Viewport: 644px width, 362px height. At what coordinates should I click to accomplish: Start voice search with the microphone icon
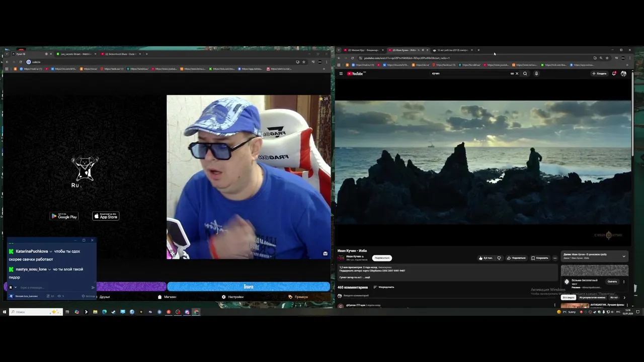click(x=536, y=73)
